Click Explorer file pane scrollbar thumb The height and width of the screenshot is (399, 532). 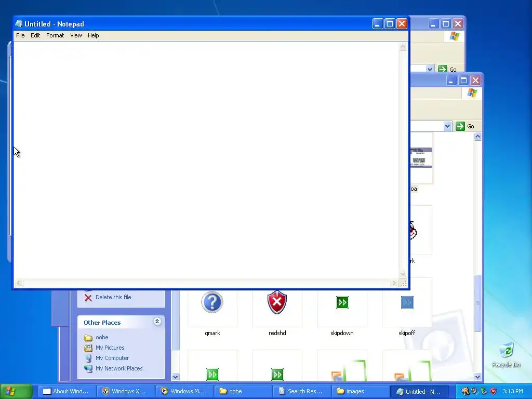pyautogui.click(x=478, y=303)
